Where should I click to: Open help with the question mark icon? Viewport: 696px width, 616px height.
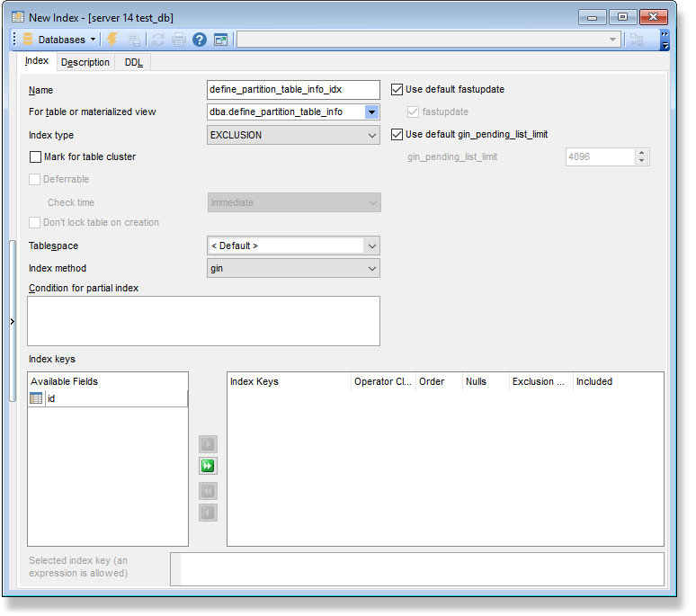point(200,40)
